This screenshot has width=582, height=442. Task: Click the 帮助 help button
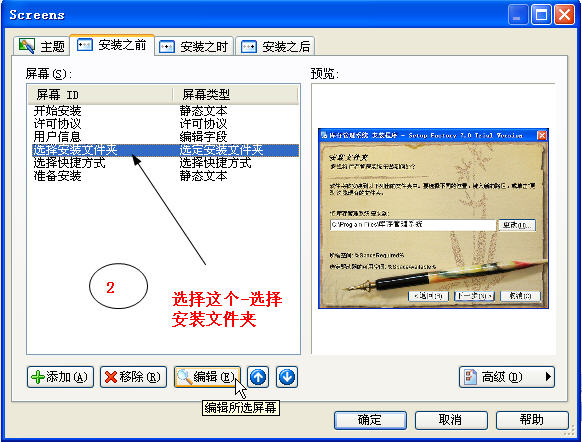tap(532, 420)
